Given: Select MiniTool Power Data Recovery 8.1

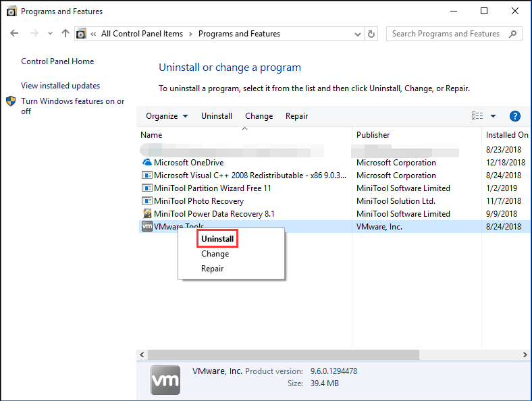Looking at the screenshot, I should (214, 214).
